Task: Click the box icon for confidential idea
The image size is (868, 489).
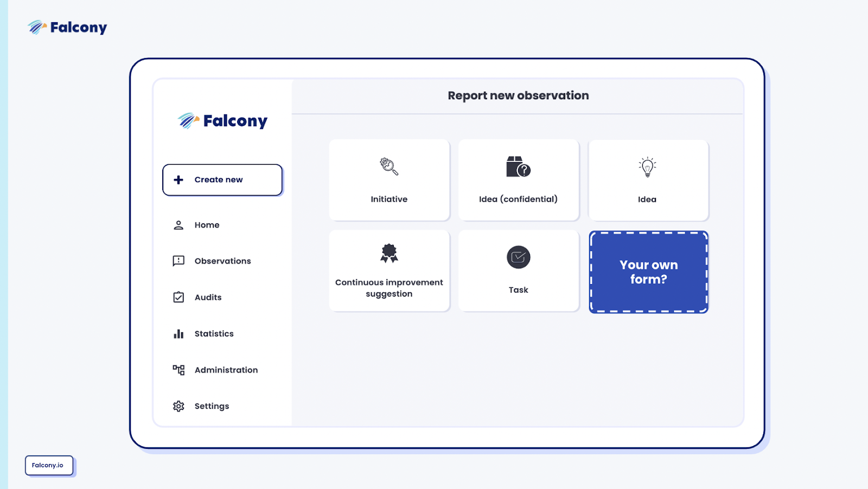Action: pyautogui.click(x=518, y=167)
